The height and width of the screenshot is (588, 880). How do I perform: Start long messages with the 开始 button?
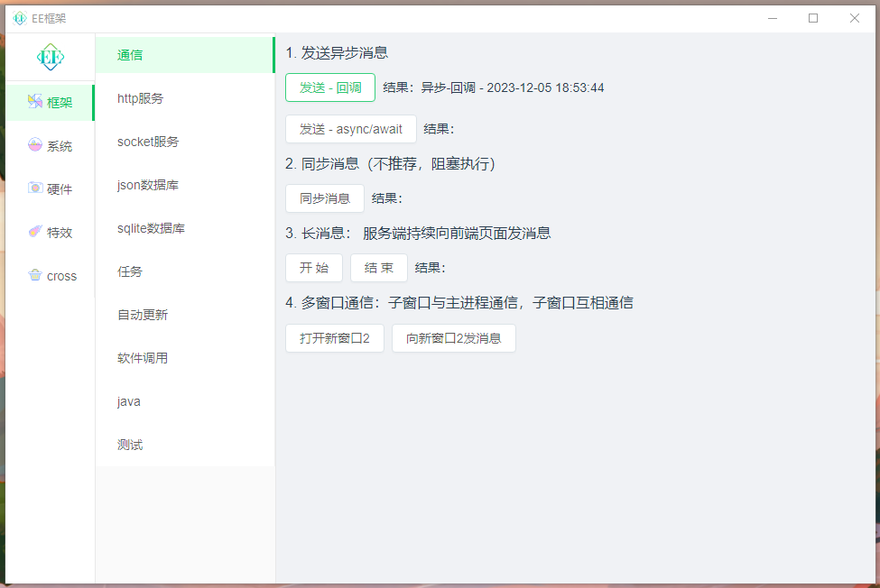click(314, 268)
